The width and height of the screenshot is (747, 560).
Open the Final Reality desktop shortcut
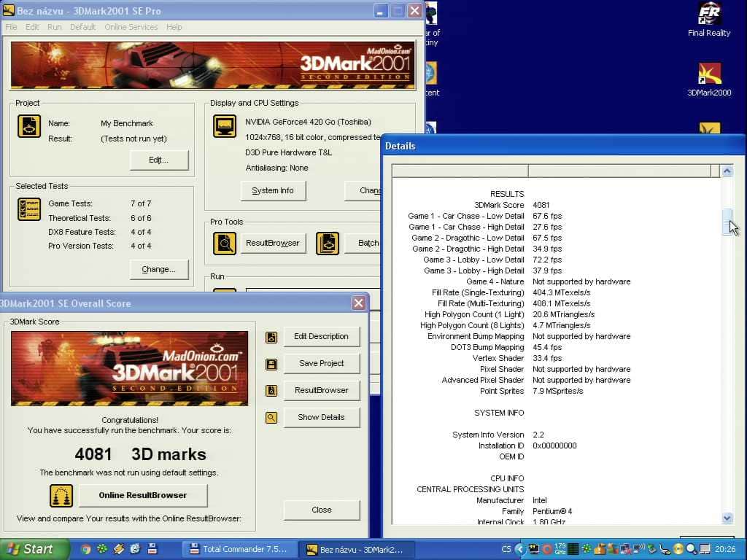coord(709,20)
